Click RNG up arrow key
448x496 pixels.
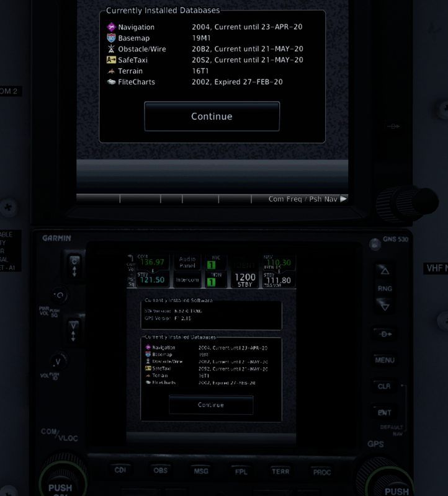[x=385, y=271]
